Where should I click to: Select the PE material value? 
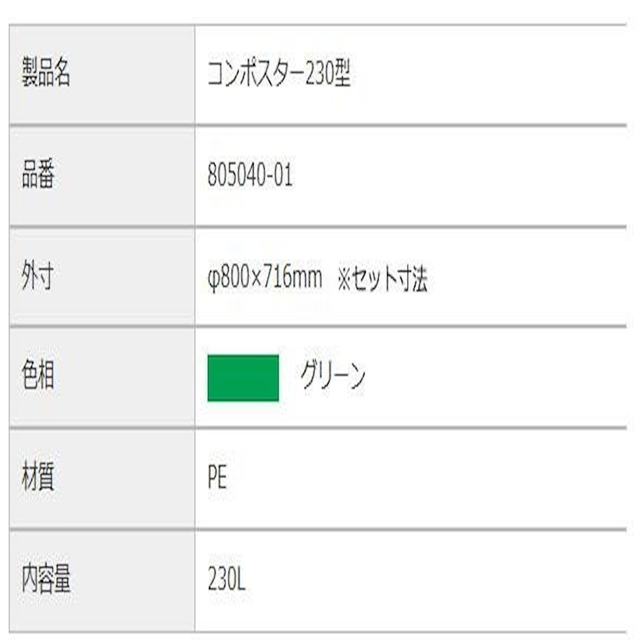[217, 478]
